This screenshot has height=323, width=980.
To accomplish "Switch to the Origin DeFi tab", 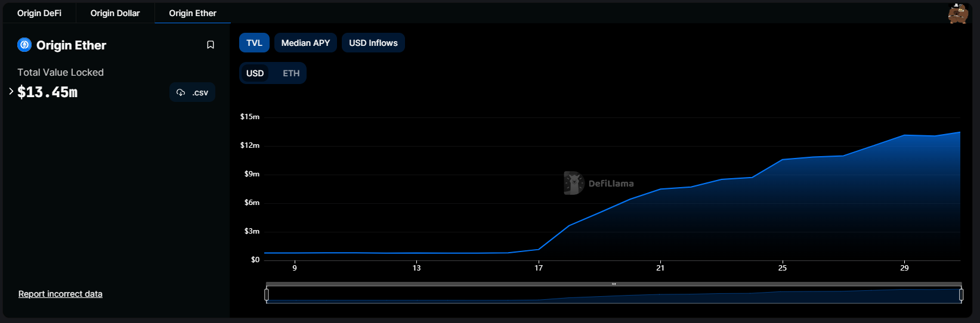I will (39, 13).
